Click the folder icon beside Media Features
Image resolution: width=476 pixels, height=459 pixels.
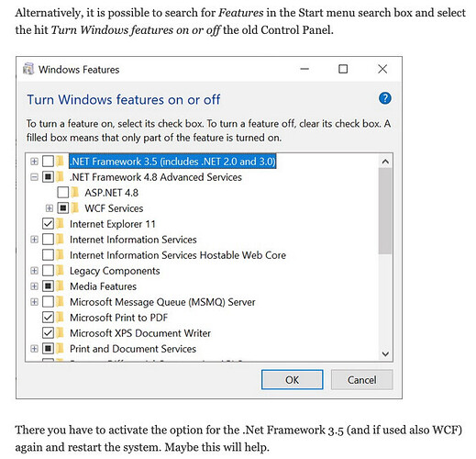(61, 286)
